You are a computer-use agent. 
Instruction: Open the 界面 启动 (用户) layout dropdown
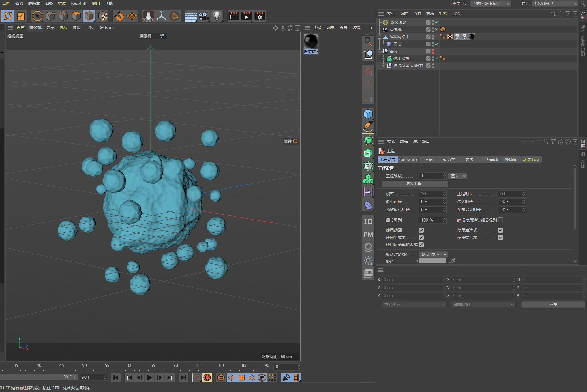coord(555,3)
